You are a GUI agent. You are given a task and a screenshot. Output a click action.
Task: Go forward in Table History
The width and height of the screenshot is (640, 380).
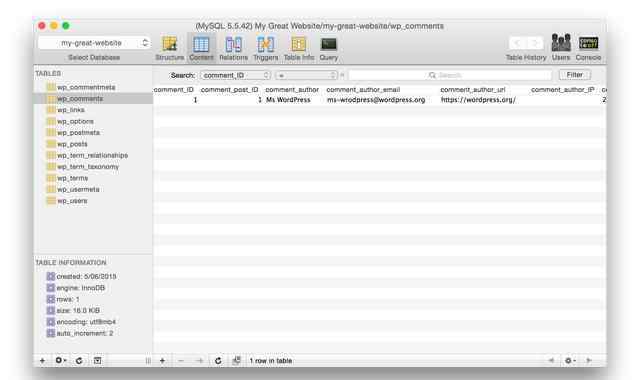tap(535, 43)
